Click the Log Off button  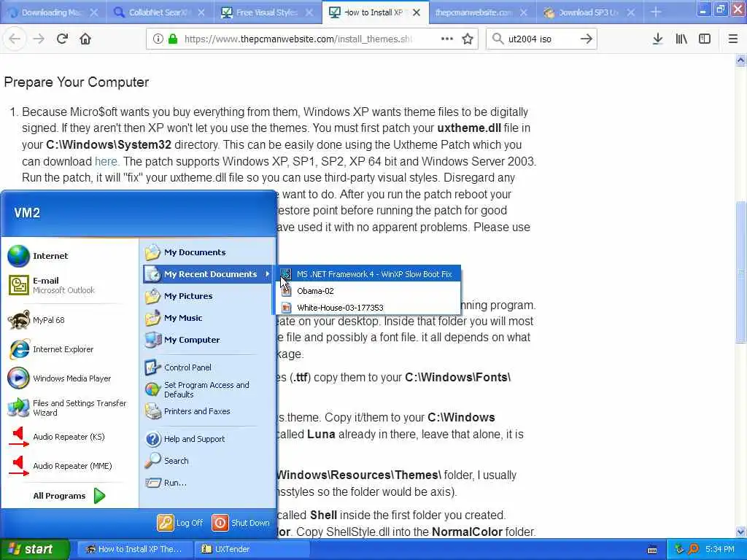[x=181, y=523]
